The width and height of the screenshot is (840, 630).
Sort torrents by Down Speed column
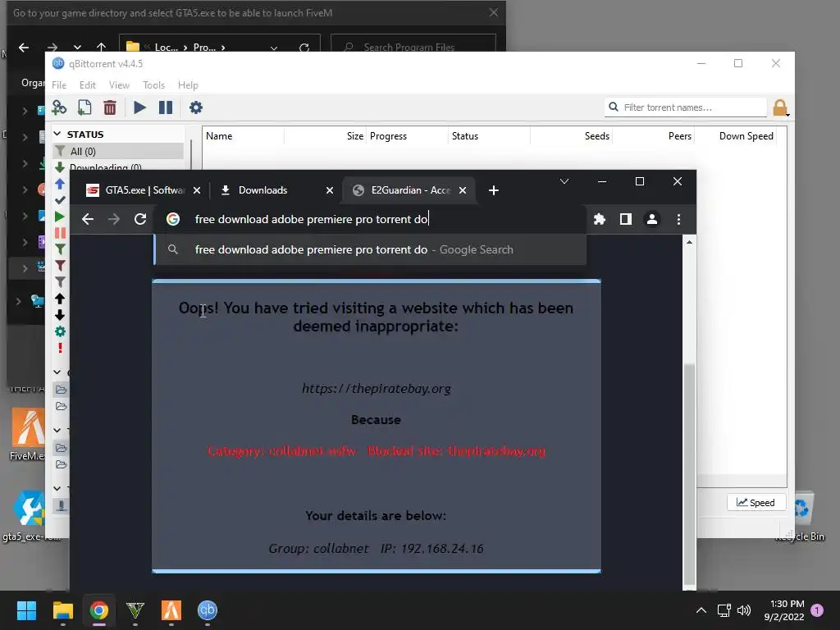pyautogui.click(x=736, y=136)
